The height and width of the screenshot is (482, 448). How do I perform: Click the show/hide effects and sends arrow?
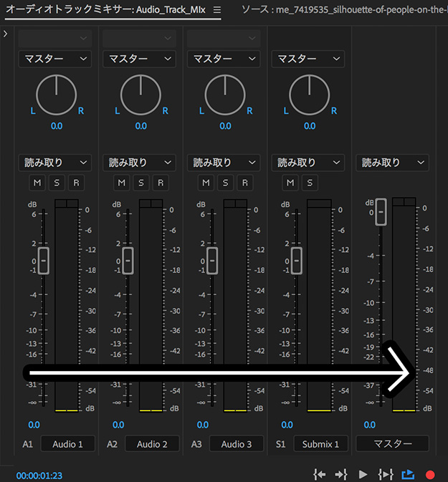6,34
